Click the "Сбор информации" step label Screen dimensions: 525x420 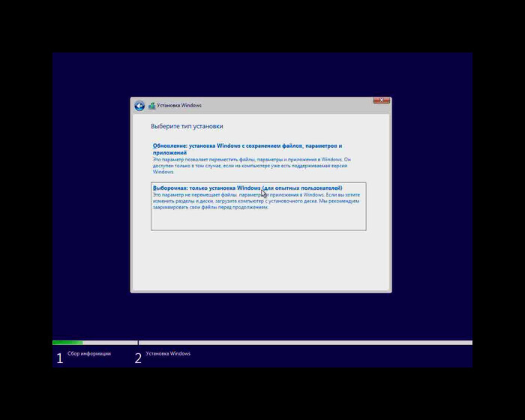89,354
